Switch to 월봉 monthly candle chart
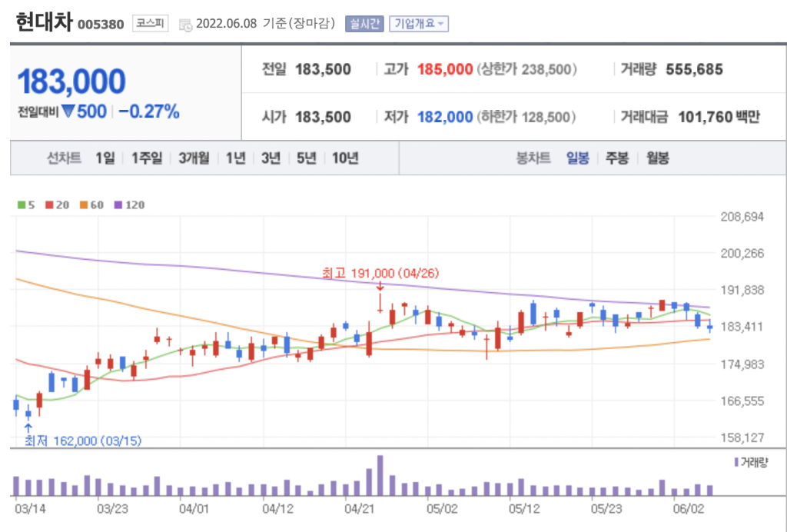The height and width of the screenshot is (532, 787). click(x=657, y=158)
